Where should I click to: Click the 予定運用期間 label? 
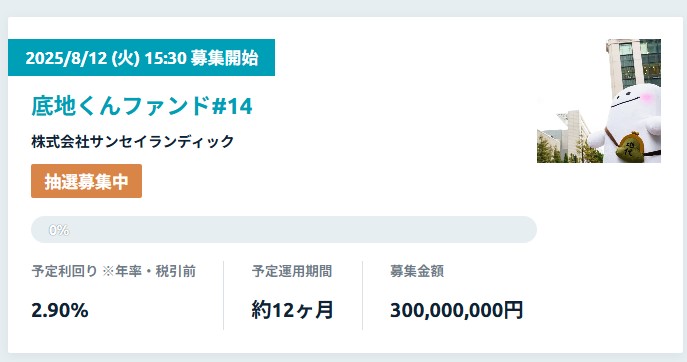292,271
